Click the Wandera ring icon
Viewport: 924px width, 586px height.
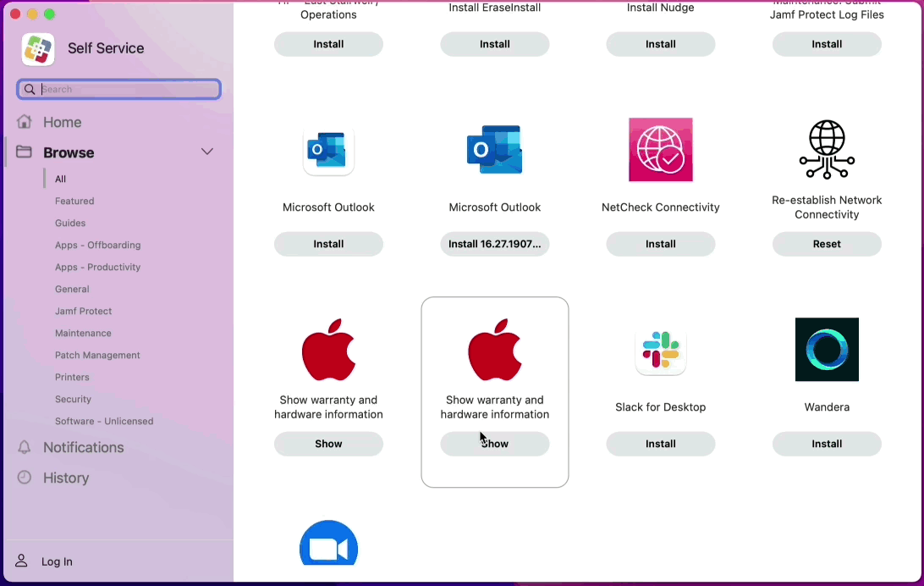tap(827, 350)
